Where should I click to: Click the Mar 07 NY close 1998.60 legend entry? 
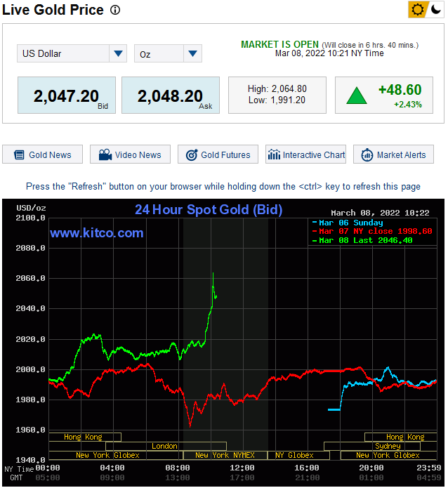pos(372,231)
